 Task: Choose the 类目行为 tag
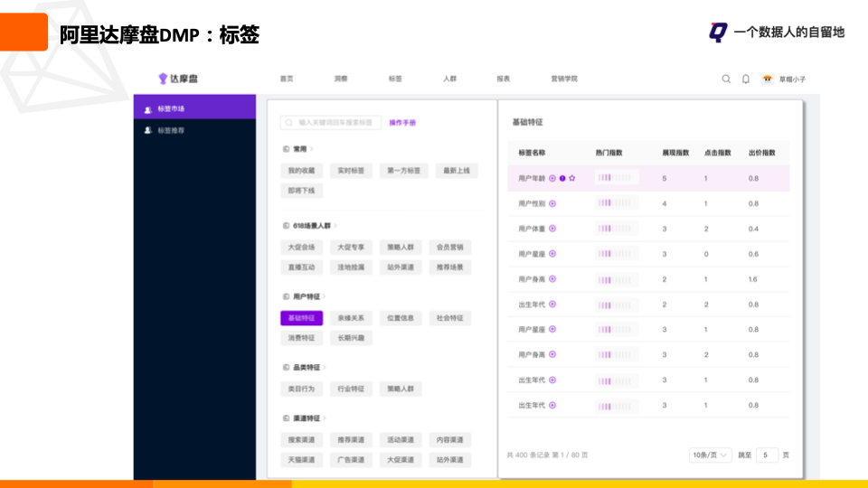(301, 389)
